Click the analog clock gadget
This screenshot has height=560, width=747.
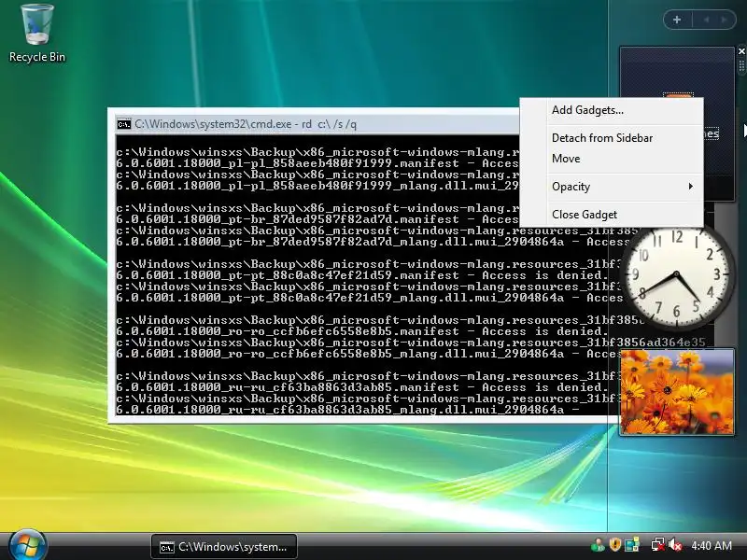[676, 275]
